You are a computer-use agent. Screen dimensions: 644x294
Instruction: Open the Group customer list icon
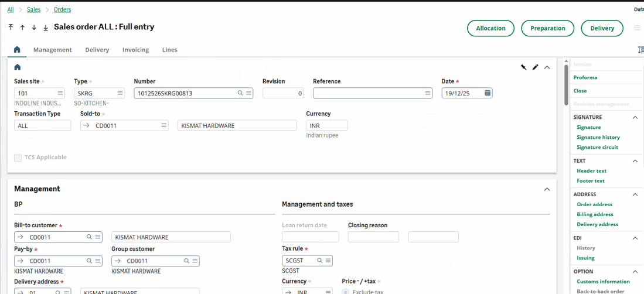click(x=195, y=261)
